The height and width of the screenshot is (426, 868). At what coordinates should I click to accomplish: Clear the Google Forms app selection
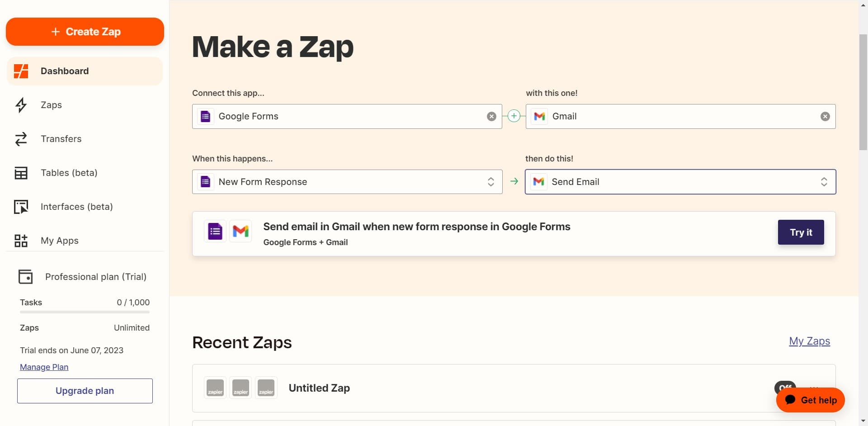pyautogui.click(x=491, y=116)
